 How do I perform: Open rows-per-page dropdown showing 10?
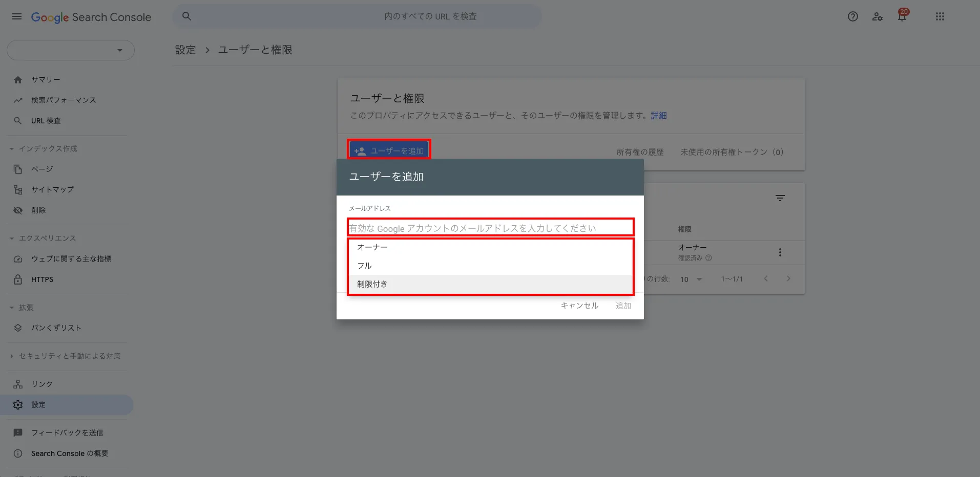(691, 279)
